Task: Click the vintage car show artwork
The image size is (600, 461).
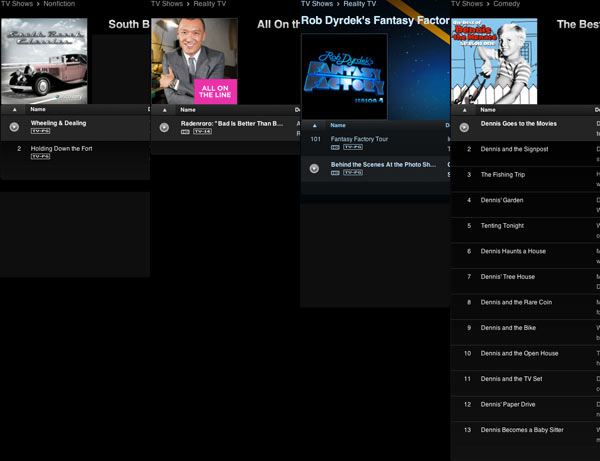Action: pos(45,60)
